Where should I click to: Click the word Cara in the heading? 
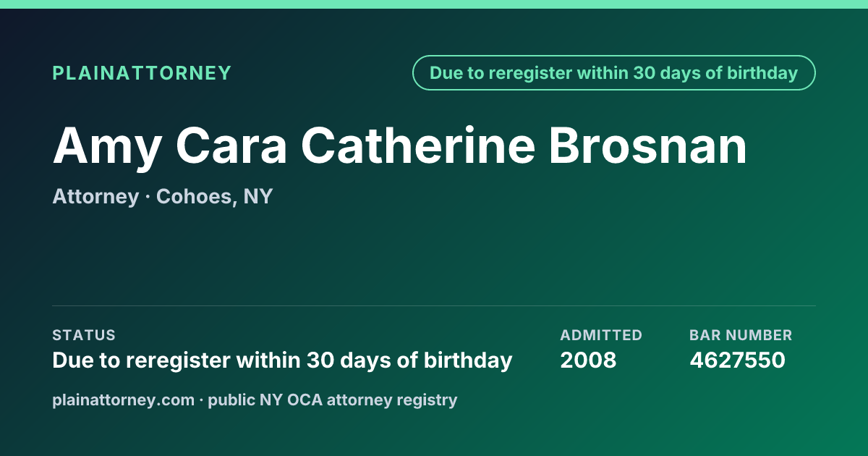(231, 145)
